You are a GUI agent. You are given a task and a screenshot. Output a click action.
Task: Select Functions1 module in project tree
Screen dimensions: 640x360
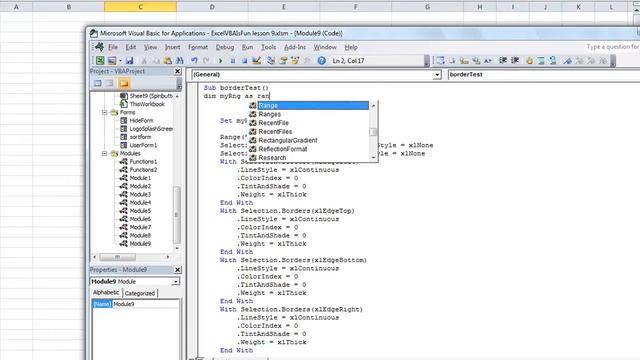(143, 162)
